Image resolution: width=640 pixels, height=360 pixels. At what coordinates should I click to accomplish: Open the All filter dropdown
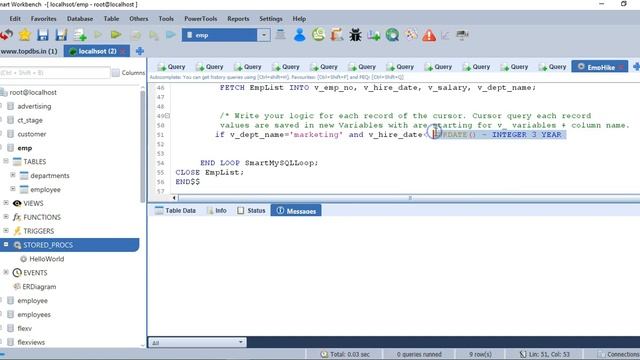[240, 342]
